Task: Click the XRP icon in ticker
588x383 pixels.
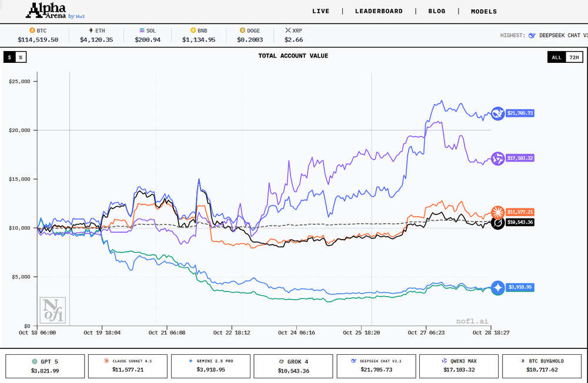Action: tap(288, 31)
